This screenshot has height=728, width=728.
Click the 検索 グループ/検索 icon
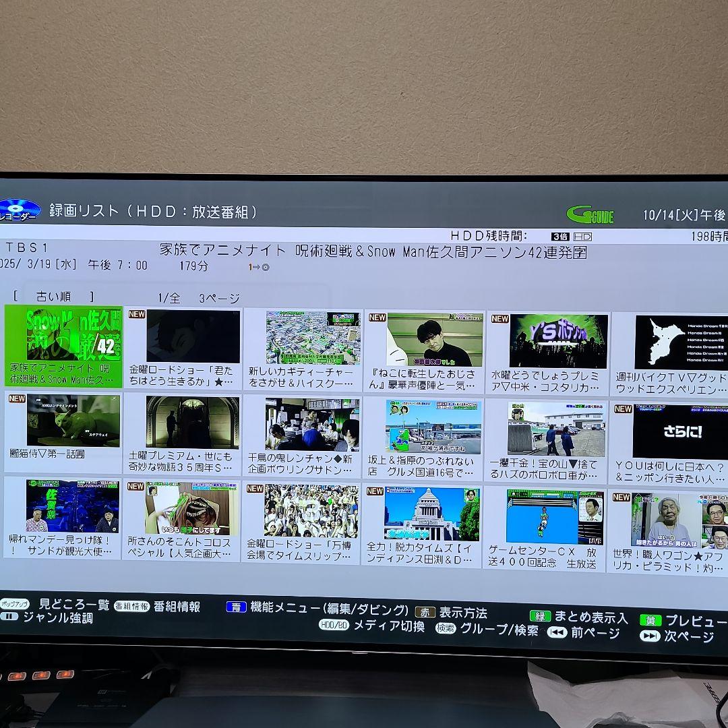point(446,628)
